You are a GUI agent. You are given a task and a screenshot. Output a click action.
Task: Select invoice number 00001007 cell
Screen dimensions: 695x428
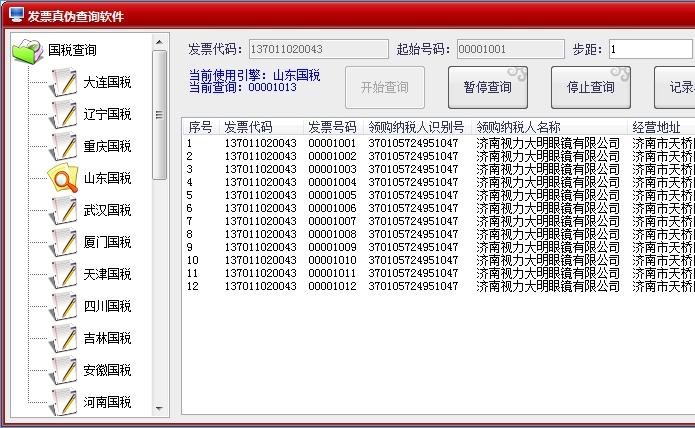[x=332, y=221]
